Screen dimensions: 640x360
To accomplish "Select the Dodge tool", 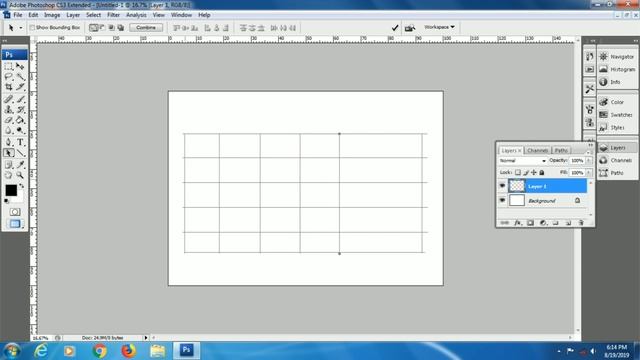I will click(20, 130).
